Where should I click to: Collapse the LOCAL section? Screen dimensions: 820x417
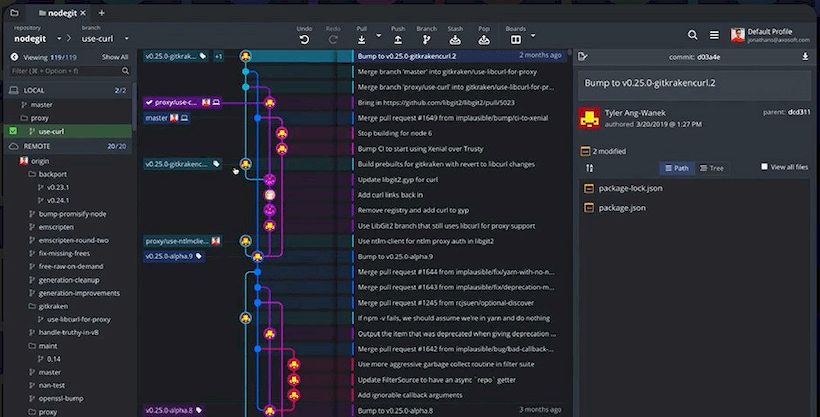[69, 90]
